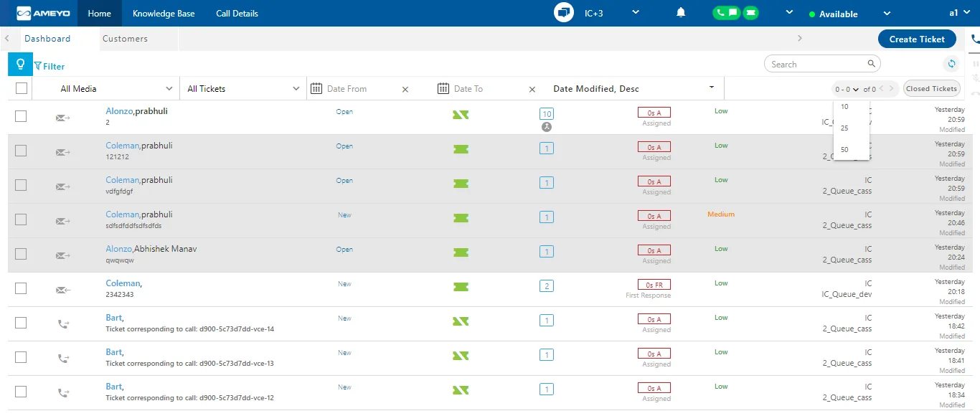Choose 50 in the page size list
This screenshot has width=980, height=416.
(852, 150)
